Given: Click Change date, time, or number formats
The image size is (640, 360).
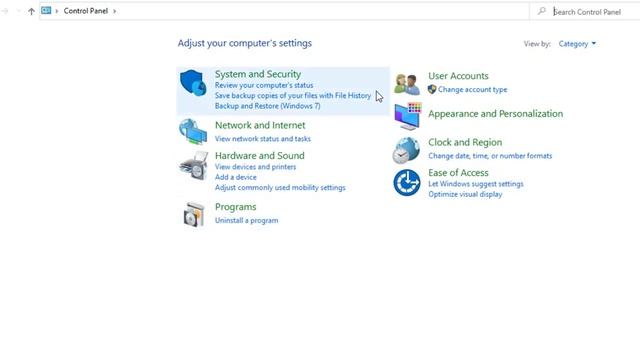Looking at the screenshot, I should 490,156.
